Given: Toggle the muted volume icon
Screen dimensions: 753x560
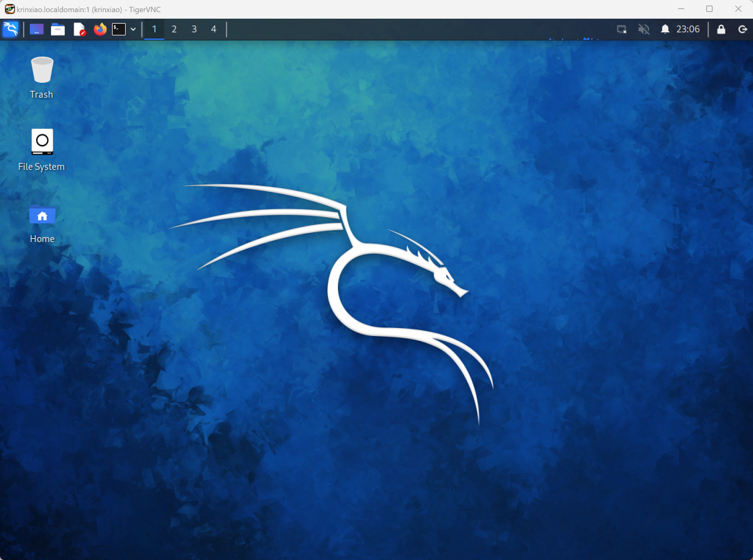Looking at the screenshot, I should point(643,30).
